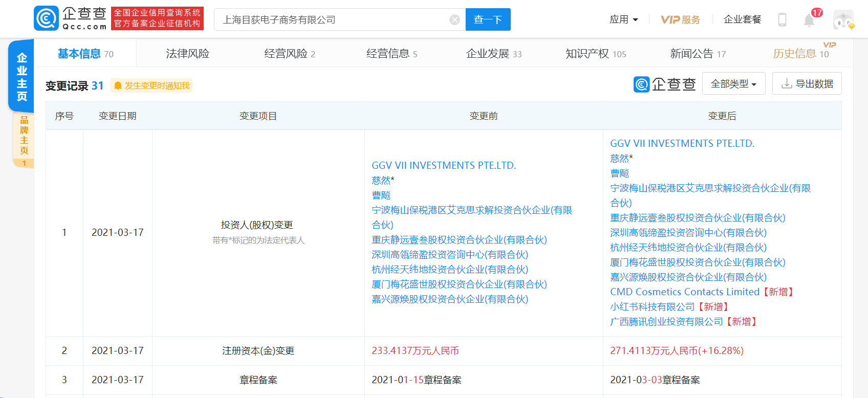Open 杭州经天纬地投资 link in 变更后
Screen dimensions: 868x398
click(x=688, y=247)
